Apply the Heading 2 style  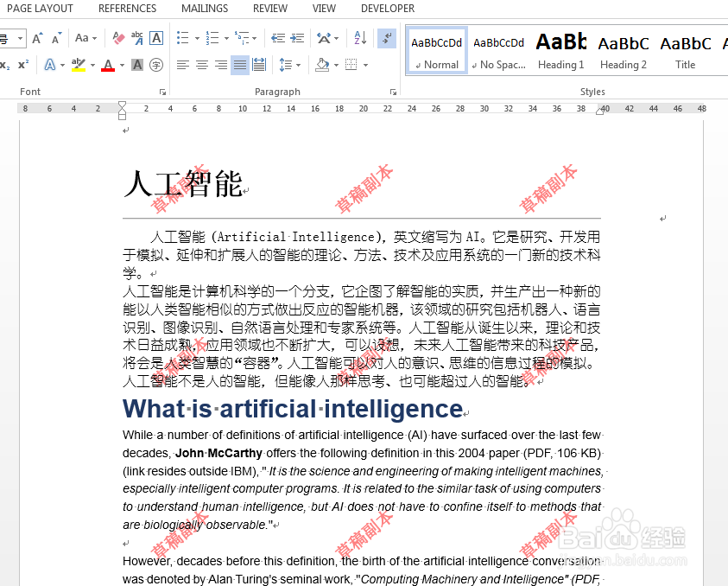623,51
